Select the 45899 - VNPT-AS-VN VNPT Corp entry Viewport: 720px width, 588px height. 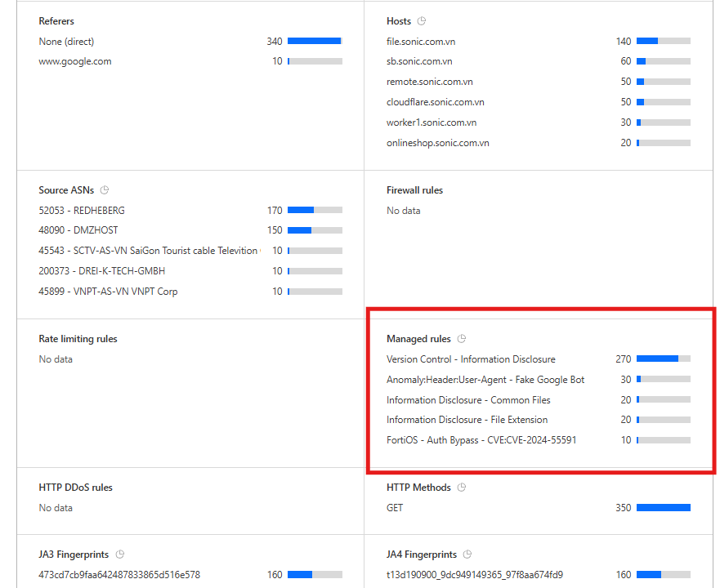[x=108, y=292]
